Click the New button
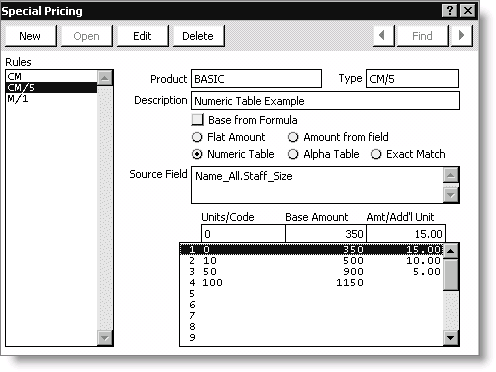The image size is (496, 372). point(31,36)
